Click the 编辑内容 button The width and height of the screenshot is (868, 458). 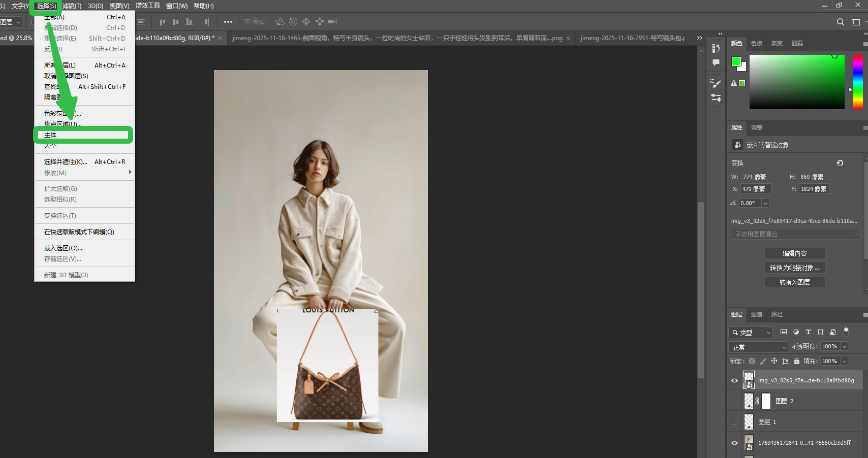(x=794, y=253)
